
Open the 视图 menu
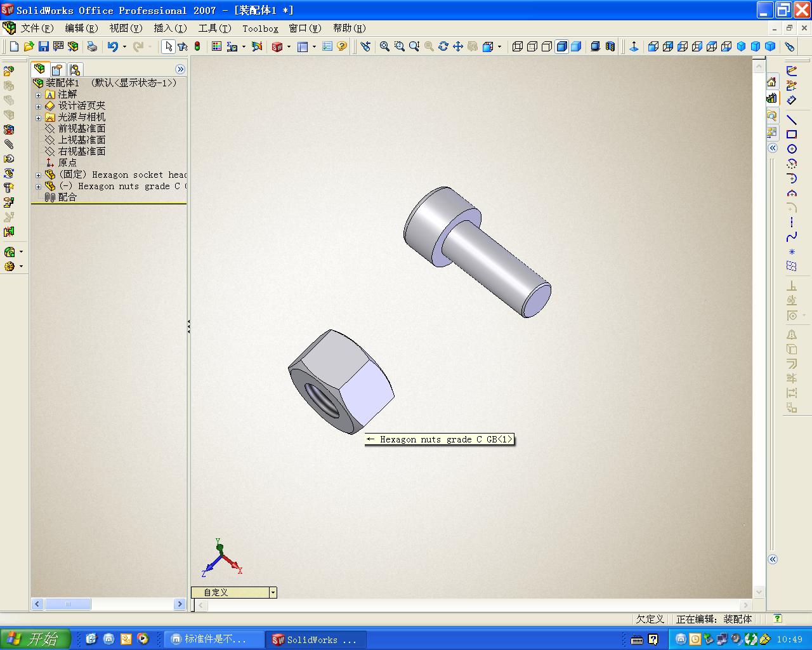tap(126, 29)
